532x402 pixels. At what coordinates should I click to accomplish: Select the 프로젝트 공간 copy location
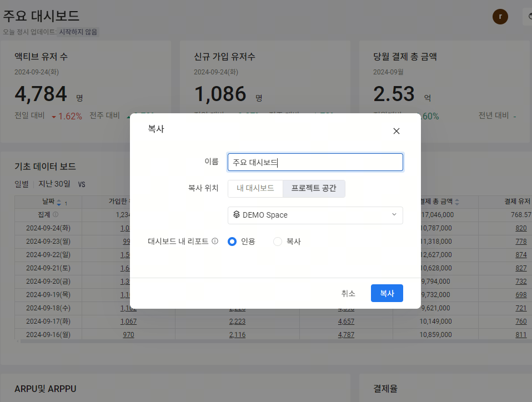(x=314, y=188)
